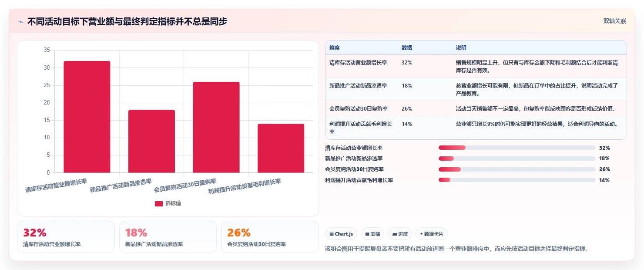
Task: Click the 26% progress bar for 会员复购活动
Action: coord(517,169)
